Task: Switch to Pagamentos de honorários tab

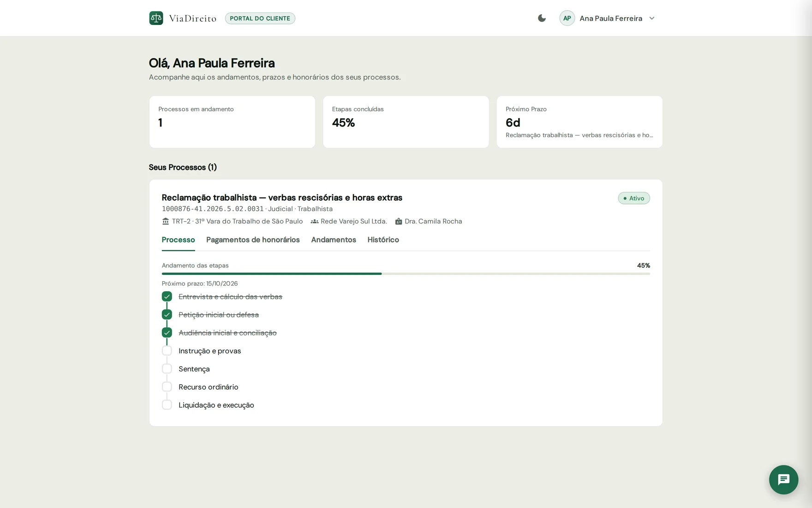Action: click(x=253, y=240)
